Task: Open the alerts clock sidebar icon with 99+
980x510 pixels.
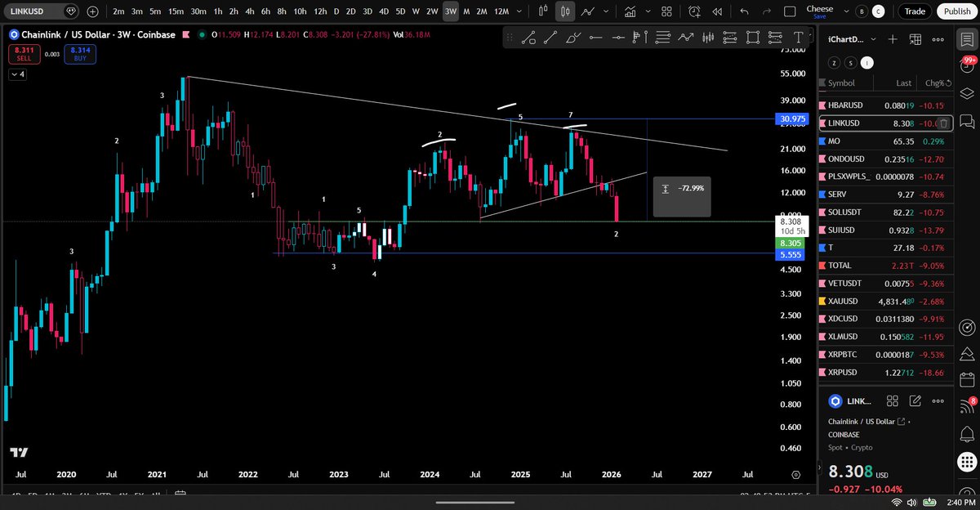Action: (x=967, y=68)
